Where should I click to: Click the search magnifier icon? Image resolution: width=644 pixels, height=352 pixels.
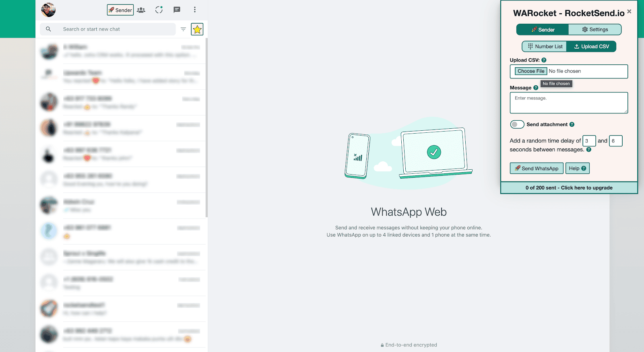click(48, 29)
